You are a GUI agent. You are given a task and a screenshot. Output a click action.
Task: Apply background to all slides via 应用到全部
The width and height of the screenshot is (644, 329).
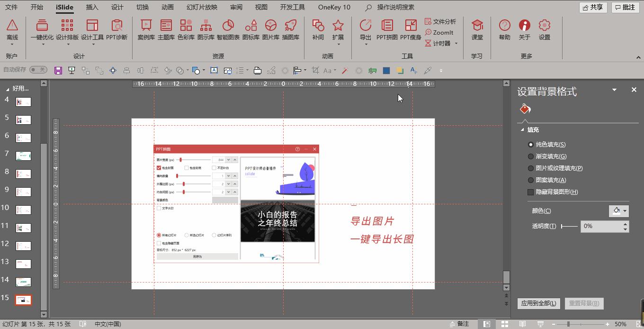point(538,303)
